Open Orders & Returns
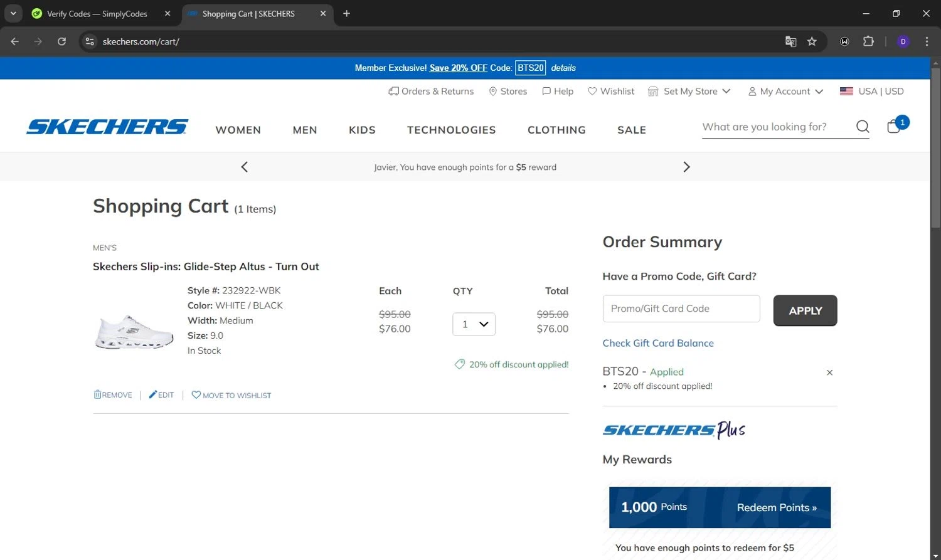This screenshot has height=560, width=941. (431, 92)
